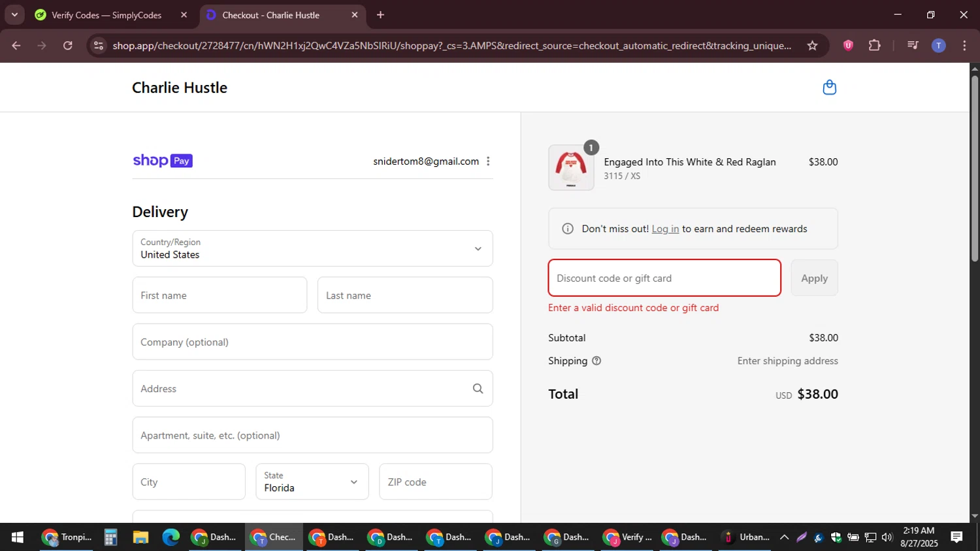Screen dimensions: 980x551
Task: Focus the Apartment, suite, etc. field
Action: 312,435
